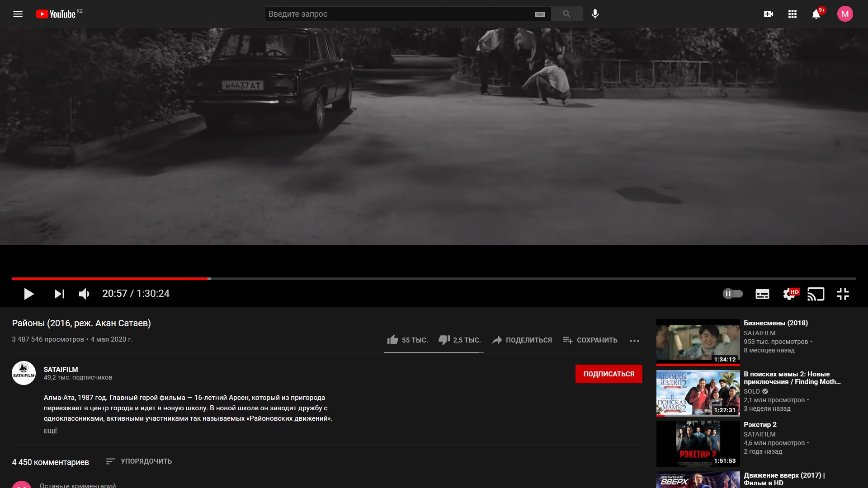Viewport: 868px width, 488px height.
Task: Click the video frame to resume
Action: point(434,136)
